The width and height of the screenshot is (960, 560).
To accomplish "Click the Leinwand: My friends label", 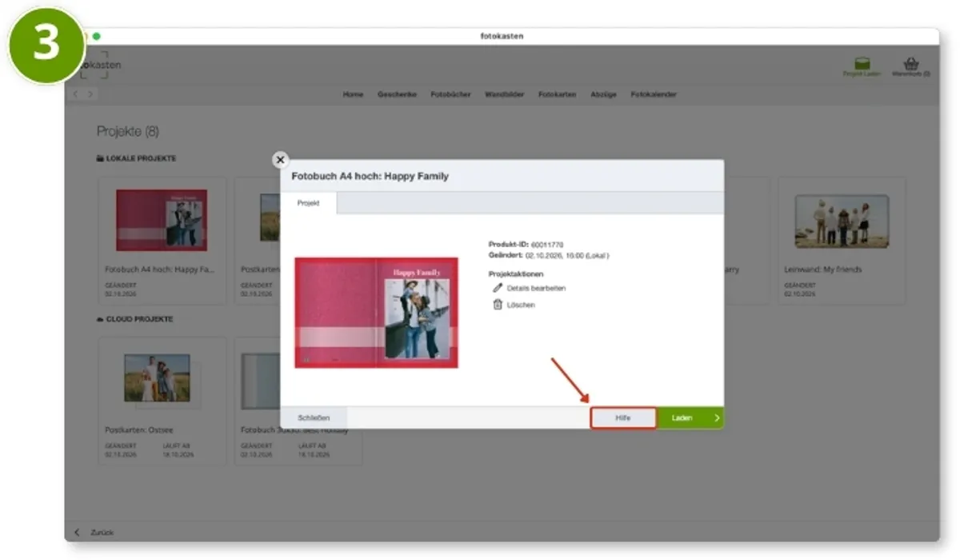I will click(x=823, y=270).
